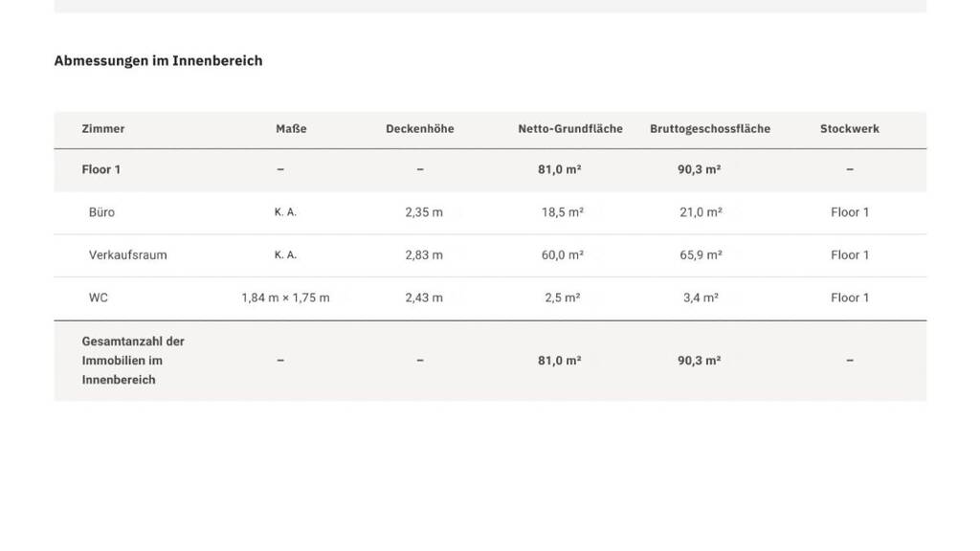Select the 18,5 m² Büro net area
The width and height of the screenshot is (980, 551).
tap(563, 212)
